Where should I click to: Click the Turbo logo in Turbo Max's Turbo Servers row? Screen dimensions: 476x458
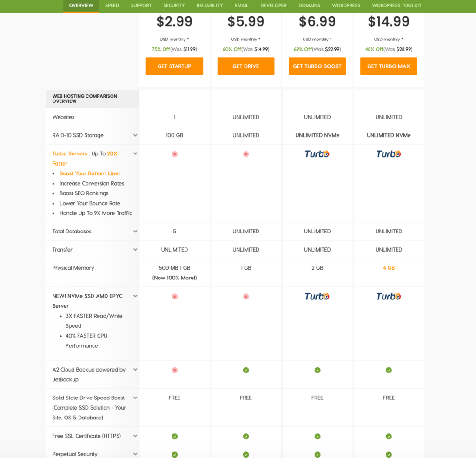click(x=389, y=153)
